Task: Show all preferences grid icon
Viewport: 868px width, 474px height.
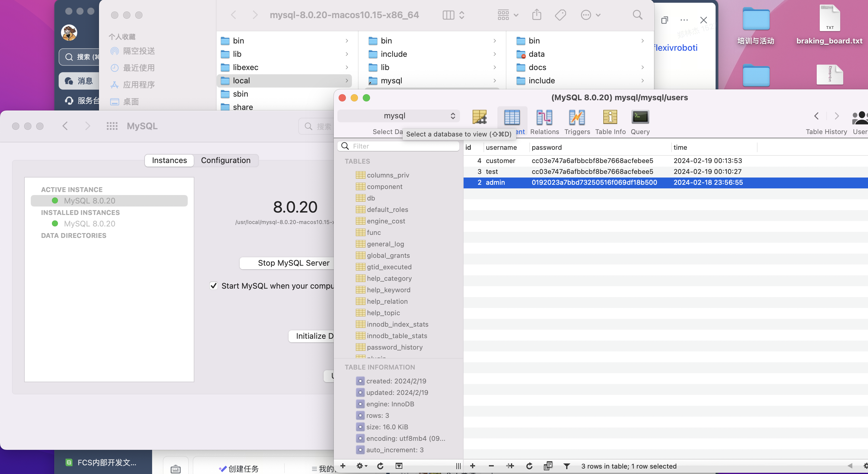Action: pyautogui.click(x=112, y=126)
